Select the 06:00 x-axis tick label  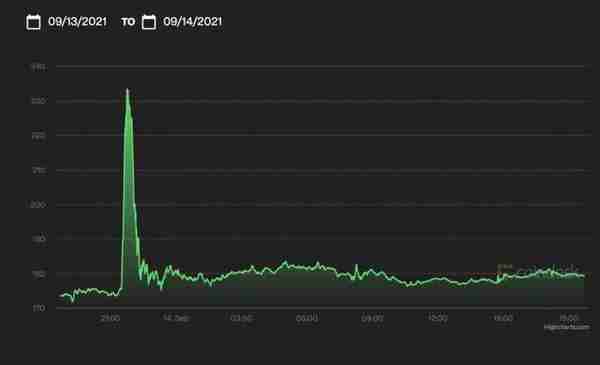307,318
